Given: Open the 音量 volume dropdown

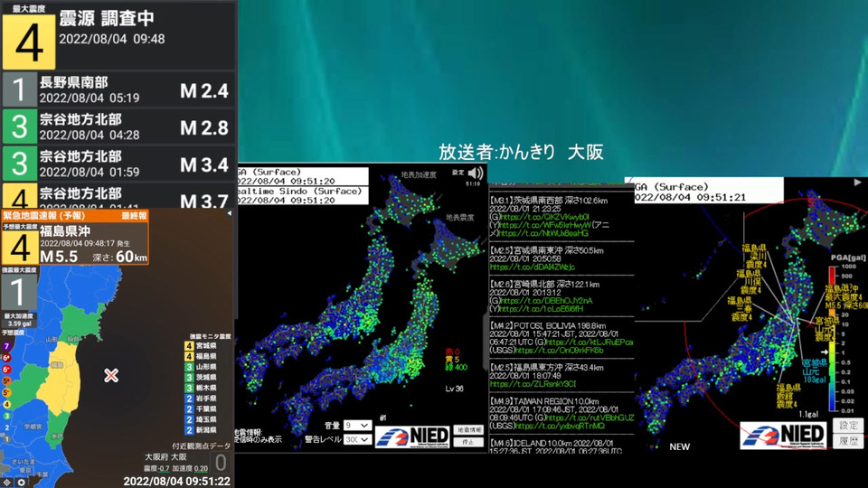Looking at the screenshot, I should [357, 425].
